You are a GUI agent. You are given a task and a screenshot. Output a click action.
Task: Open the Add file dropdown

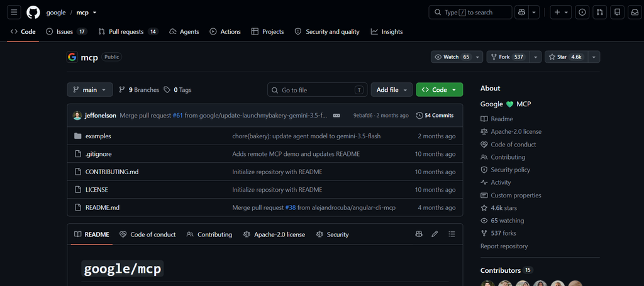coord(391,90)
